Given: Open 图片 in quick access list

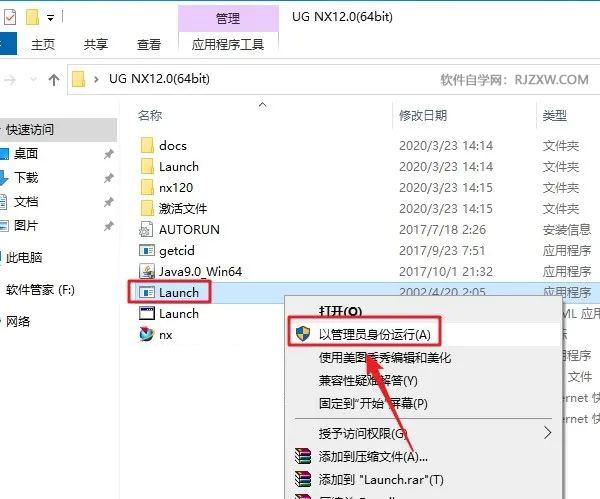Looking at the screenshot, I should coord(26,225).
